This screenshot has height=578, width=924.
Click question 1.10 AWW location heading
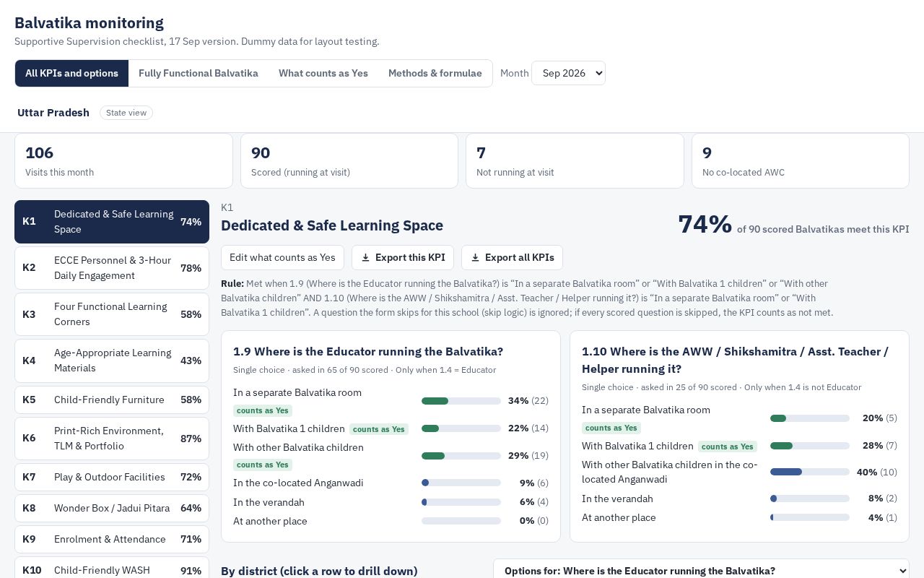[x=735, y=360]
